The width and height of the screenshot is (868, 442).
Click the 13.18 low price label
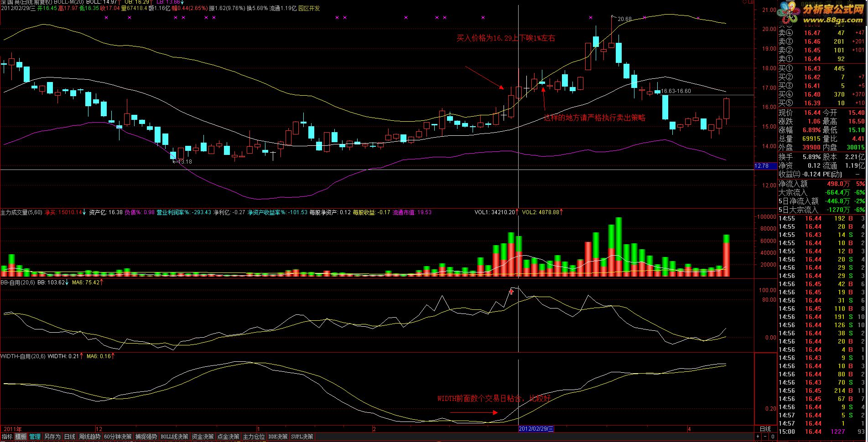[x=185, y=161]
